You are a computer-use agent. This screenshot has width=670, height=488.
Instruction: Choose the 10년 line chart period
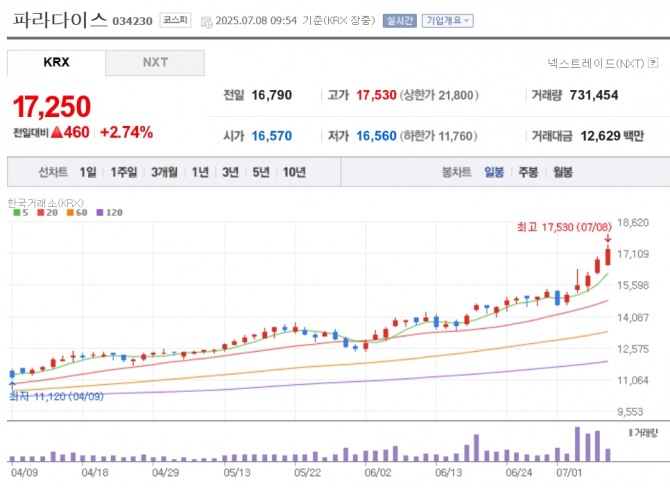(x=294, y=172)
